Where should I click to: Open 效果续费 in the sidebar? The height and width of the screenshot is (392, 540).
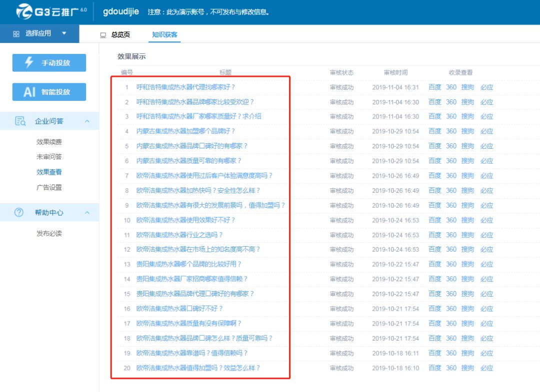coord(49,142)
